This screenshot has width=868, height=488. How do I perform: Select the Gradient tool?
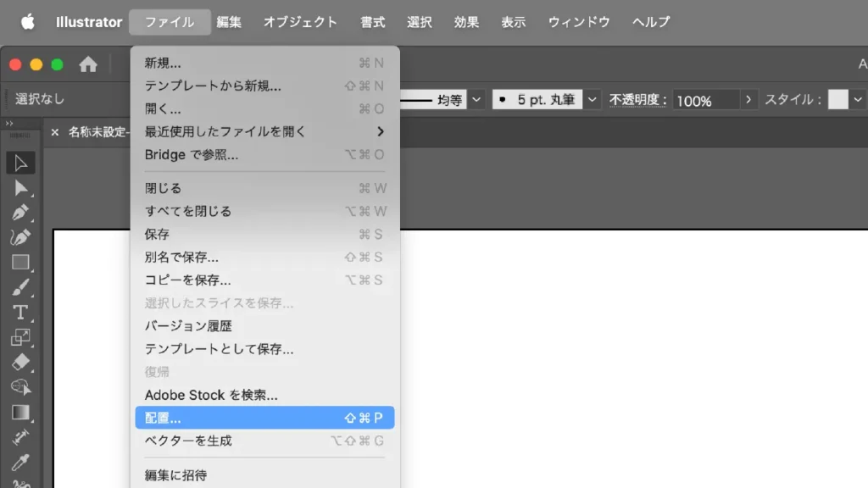(21, 413)
